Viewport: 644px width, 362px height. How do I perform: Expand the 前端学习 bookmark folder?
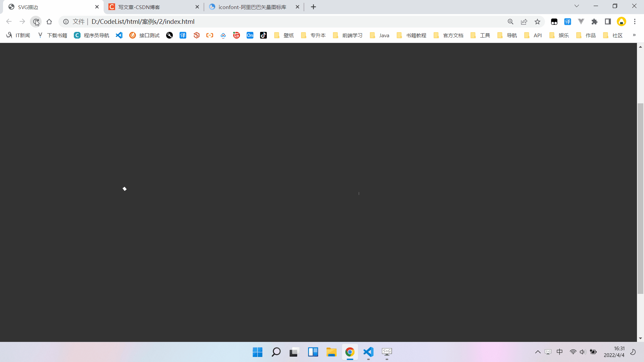point(348,35)
